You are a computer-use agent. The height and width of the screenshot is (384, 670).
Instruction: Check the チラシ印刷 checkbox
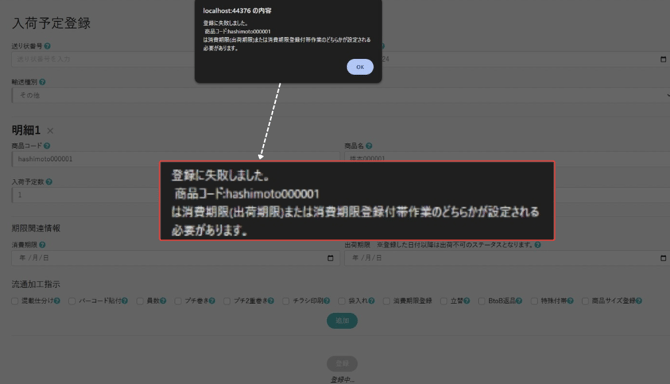[x=286, y=301]
